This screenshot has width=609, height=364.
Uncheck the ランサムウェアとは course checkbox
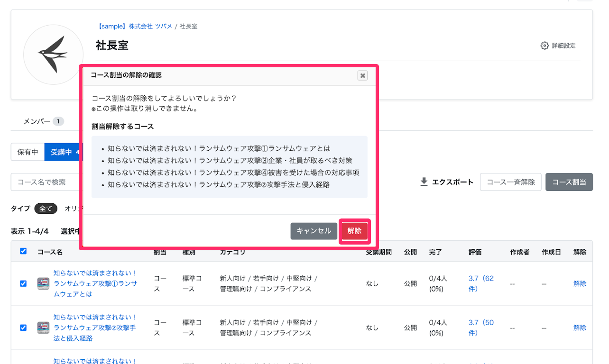click(23, 283)
